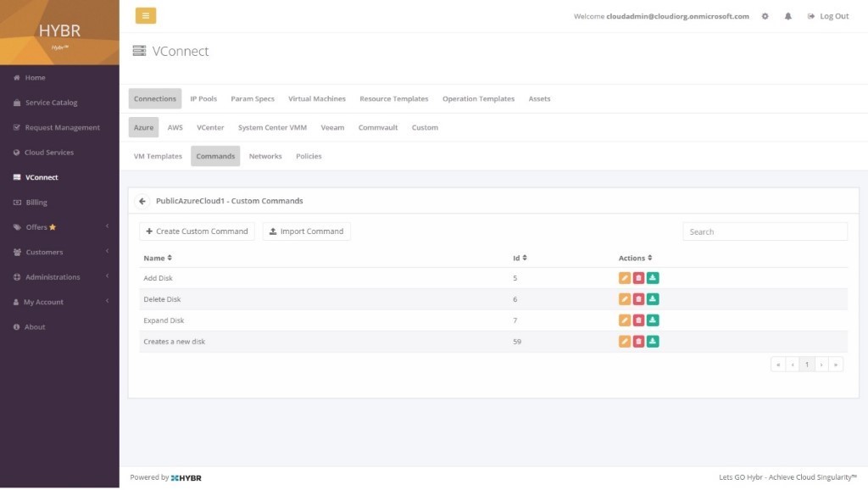Click the green download icon for Expand Disk
Screen dimensions: 868x490
(x=654, y=320)
